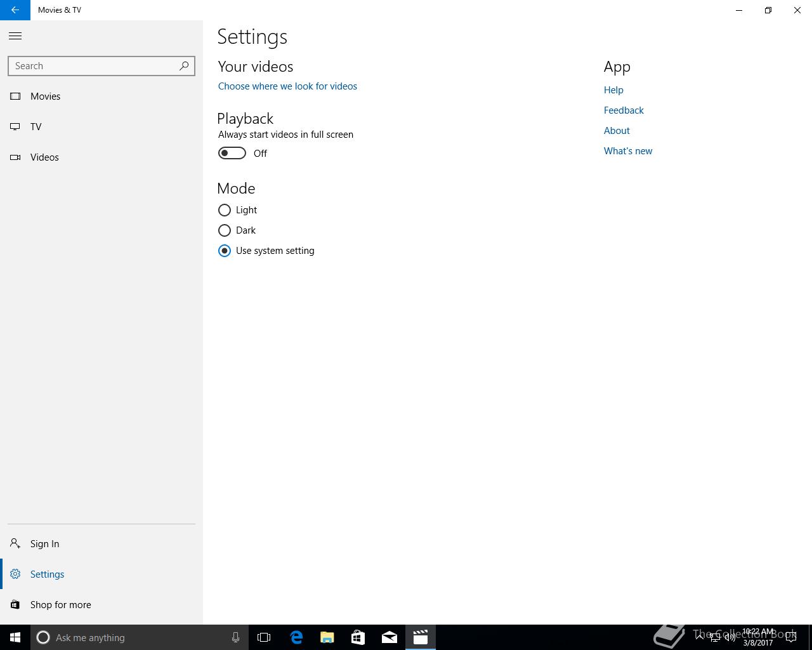Open the Help link
The image size is (812, 650).
(613, 90)
